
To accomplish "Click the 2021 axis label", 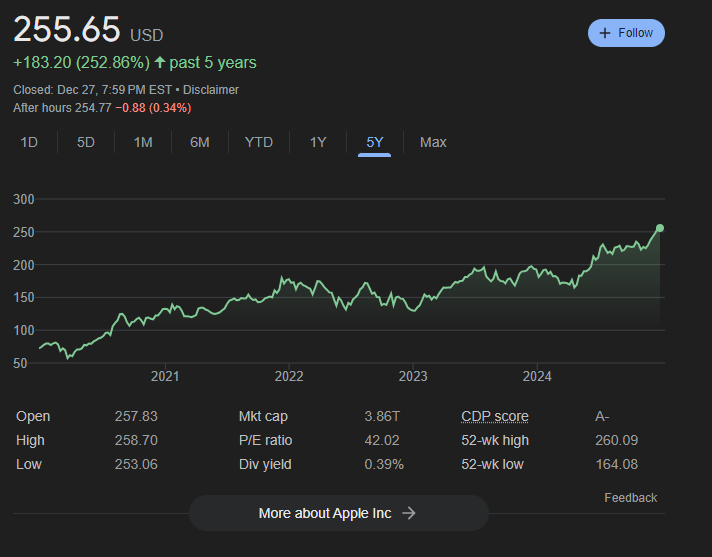I will 165,376.
